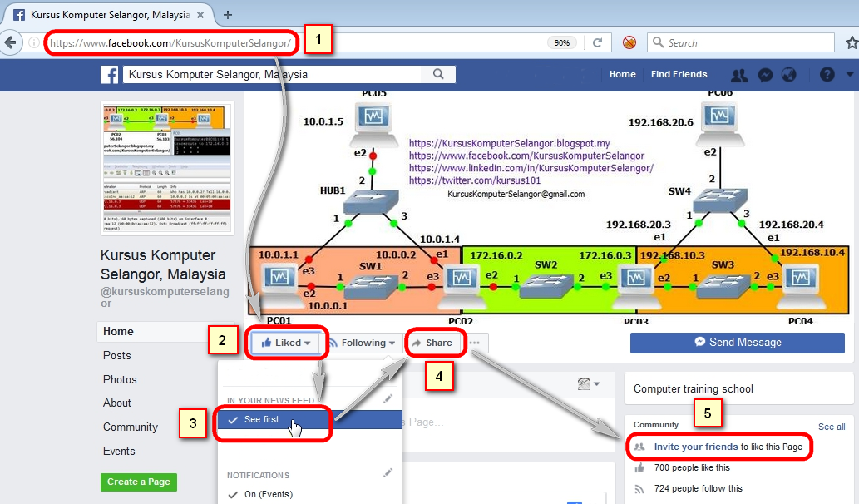Click 724 people follow this
Image resolution: width=859 pixels, height=504 pixels.
tap(698, 489)
